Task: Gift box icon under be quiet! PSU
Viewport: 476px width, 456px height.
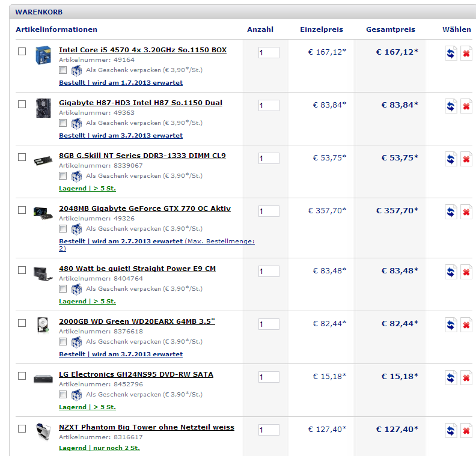Action: click(76, 289)
